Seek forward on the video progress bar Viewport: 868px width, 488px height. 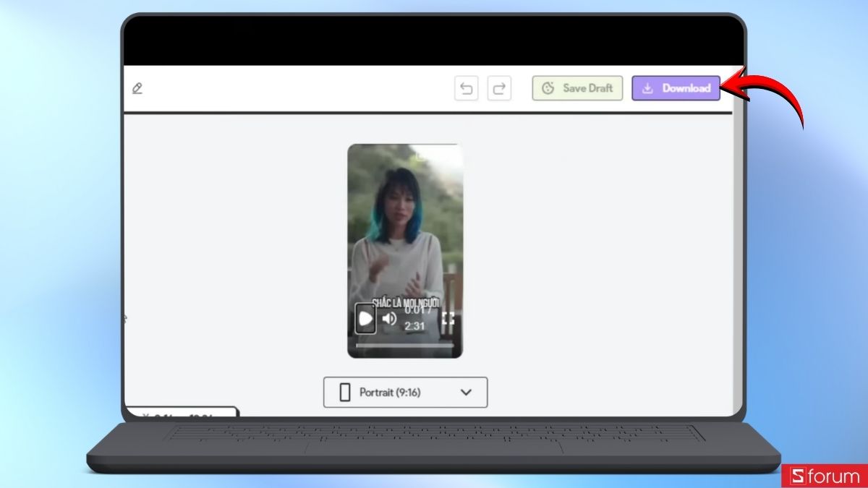[x=434, y=346]
